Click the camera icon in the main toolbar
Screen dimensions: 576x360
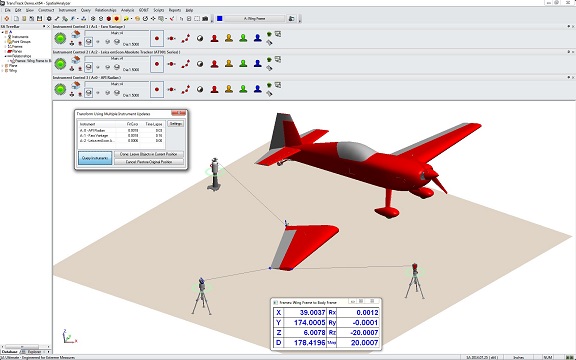[x=205, y=18]
